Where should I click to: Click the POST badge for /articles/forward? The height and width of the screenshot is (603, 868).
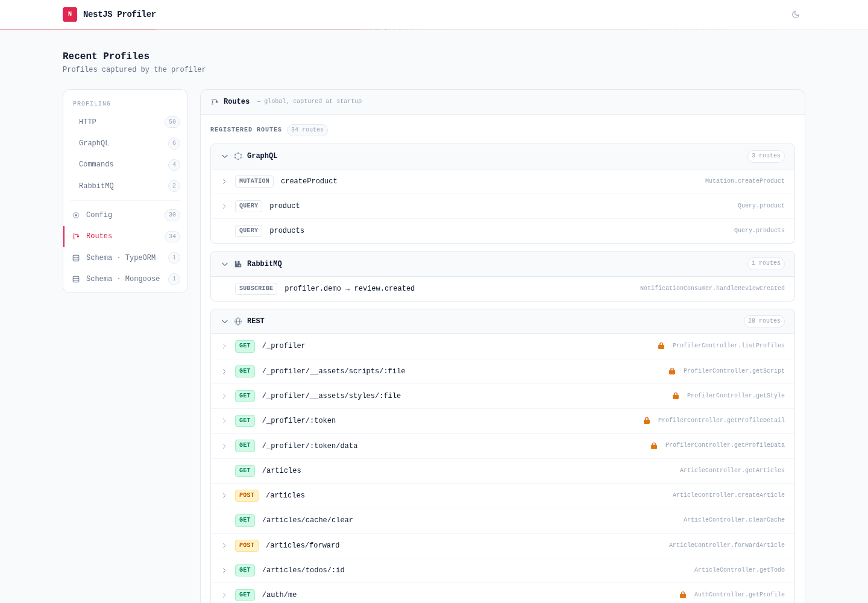tap(247, 546)
